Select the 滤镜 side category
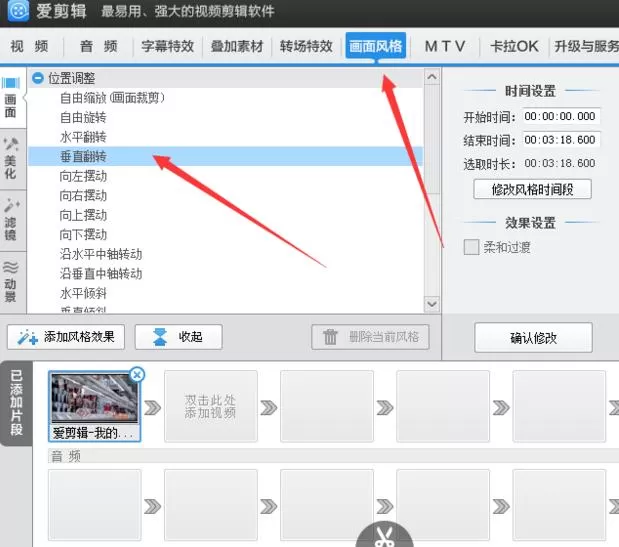Viewport: 619px width, 547px height. coord(12,220)
